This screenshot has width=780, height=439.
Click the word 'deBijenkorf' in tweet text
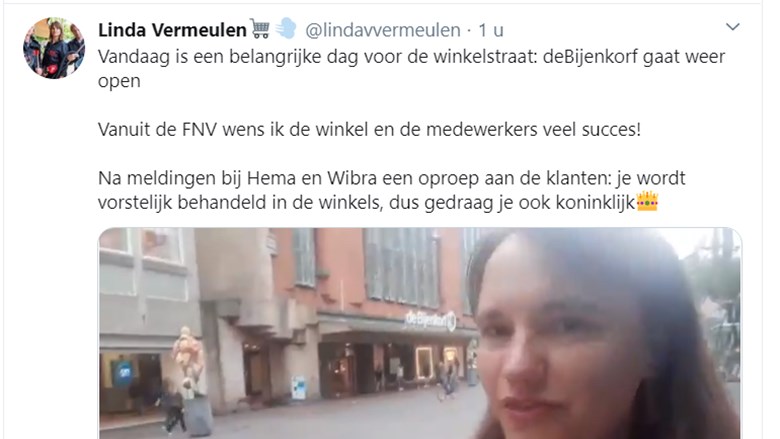pos(590,57)
